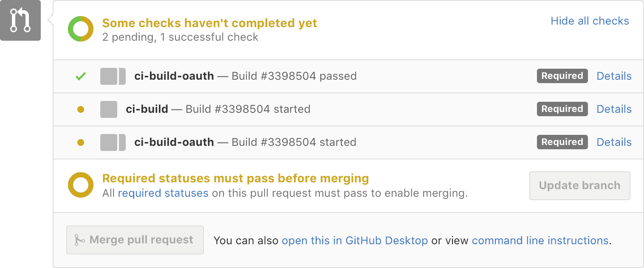Click the yellow required statuses ring icon
Image resolution: width=644 pixels, height=268 pixels.
(81, 185)
